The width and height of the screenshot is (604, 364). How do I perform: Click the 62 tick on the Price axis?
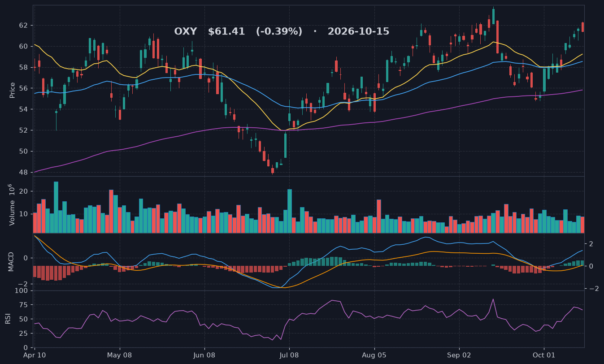click(24, 25)
